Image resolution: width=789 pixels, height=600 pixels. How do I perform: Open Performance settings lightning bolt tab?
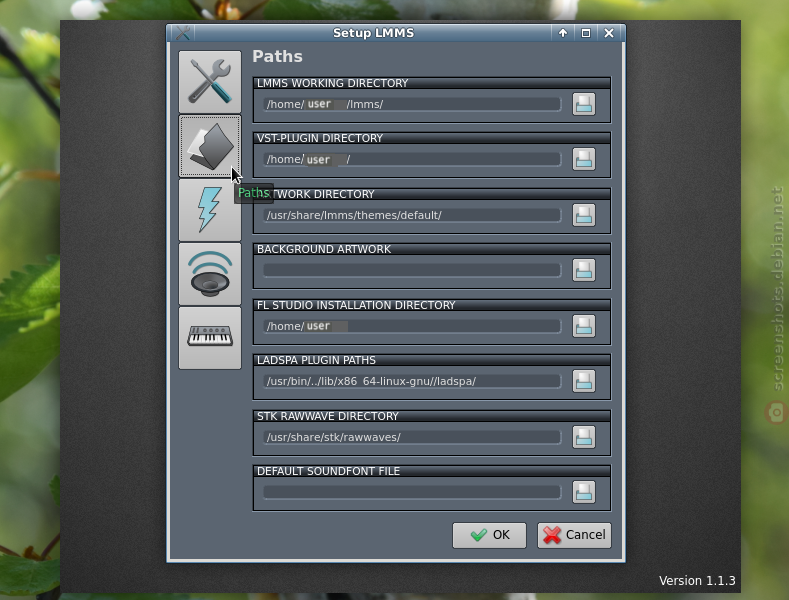click(x=210, y=210)
